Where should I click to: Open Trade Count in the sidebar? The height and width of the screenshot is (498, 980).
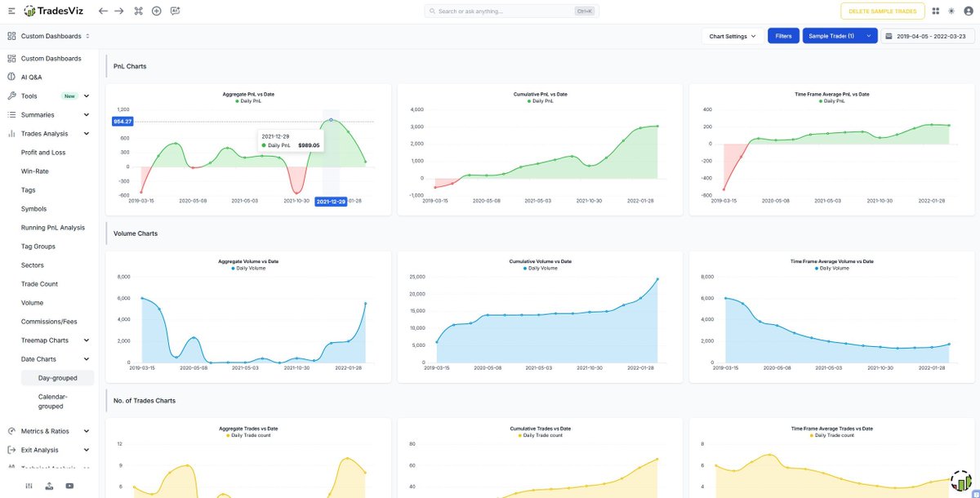tap(39, 284)
